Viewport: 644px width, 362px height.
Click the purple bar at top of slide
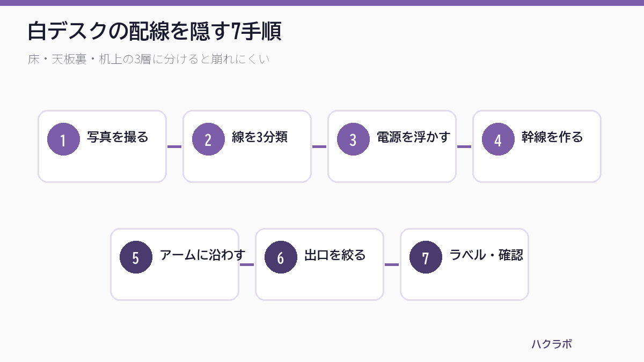pyautogui.click(x=322, y=3)
